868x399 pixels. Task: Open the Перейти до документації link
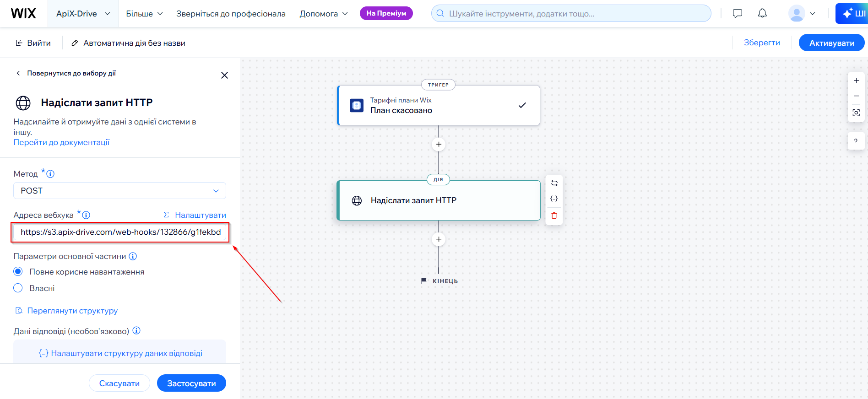61,142
